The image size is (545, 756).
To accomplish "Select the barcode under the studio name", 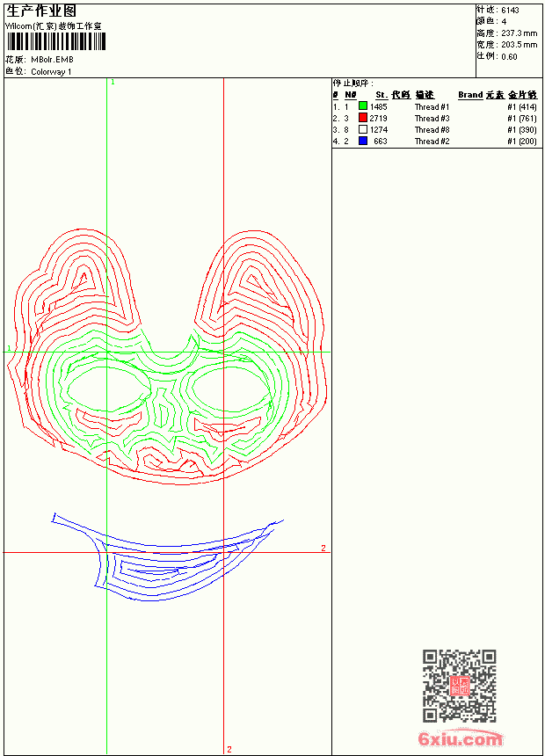I will (56, 41).
